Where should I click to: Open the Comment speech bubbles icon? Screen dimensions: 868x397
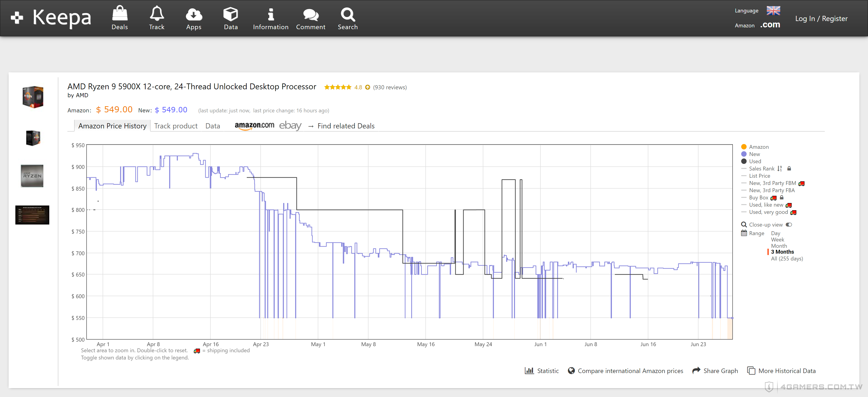[x=311, y=15]
